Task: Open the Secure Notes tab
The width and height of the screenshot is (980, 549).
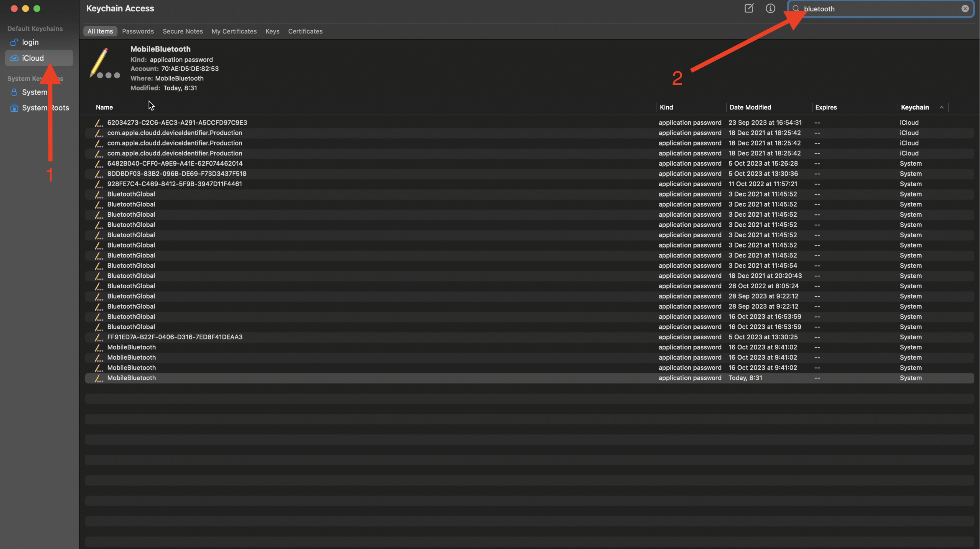Action: click(183, 31)
